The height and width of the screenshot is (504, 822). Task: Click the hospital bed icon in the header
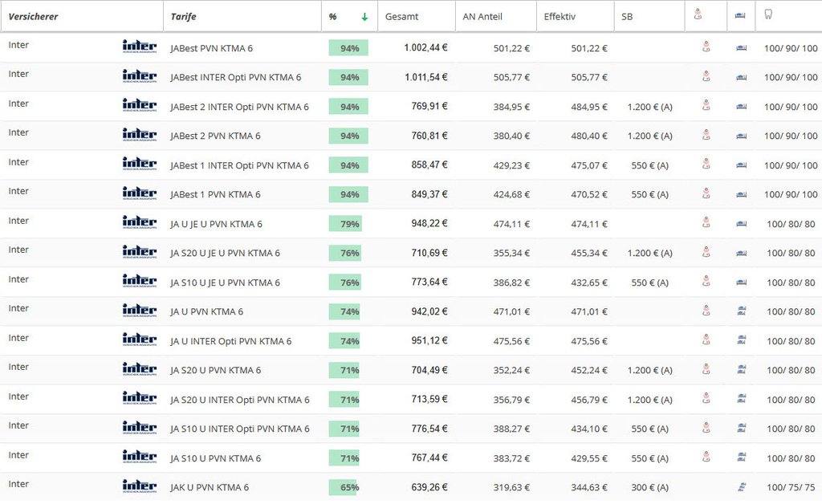[739, 14]
